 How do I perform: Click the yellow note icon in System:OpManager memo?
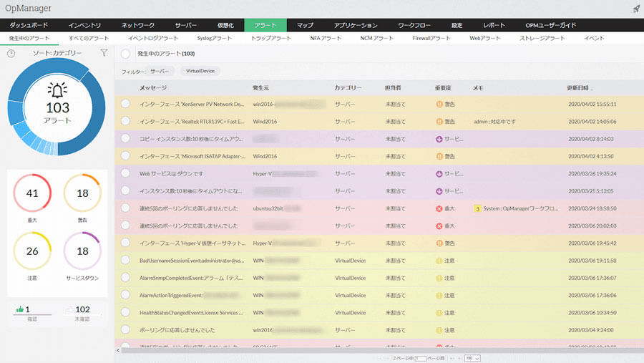477,208
